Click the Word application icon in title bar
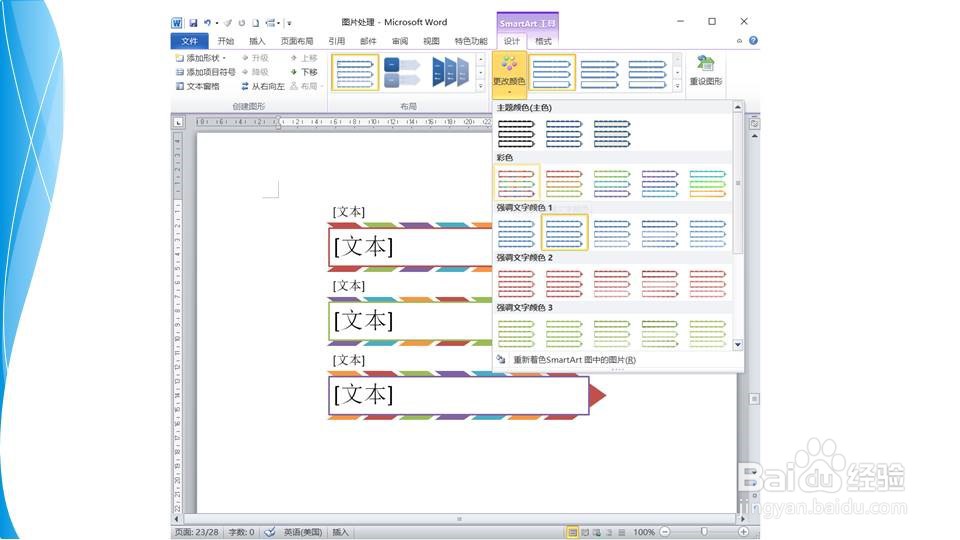Image resolution: width=960 pixels, height=540 pixels. [177, 23]
